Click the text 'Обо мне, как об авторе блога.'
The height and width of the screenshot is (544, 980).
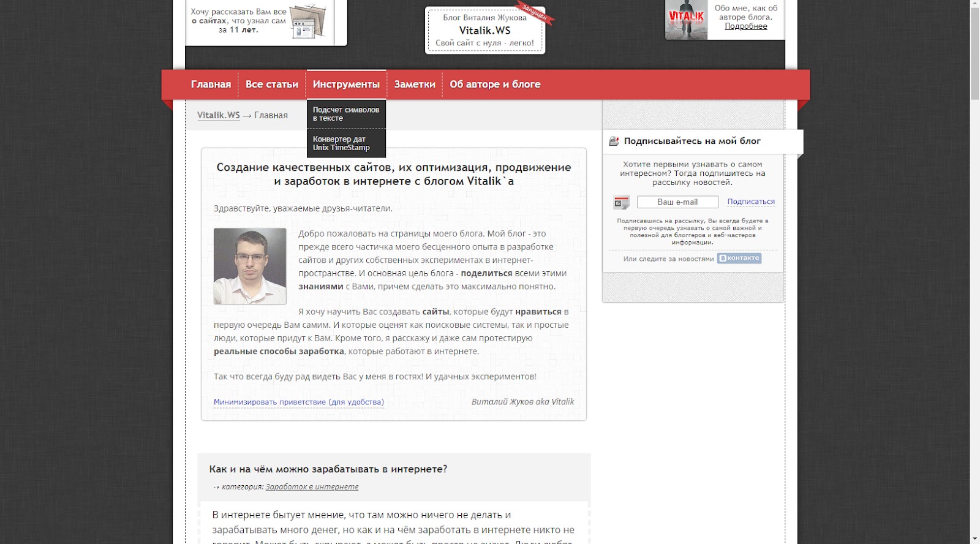pyautogui.click(x=746, y=13)
